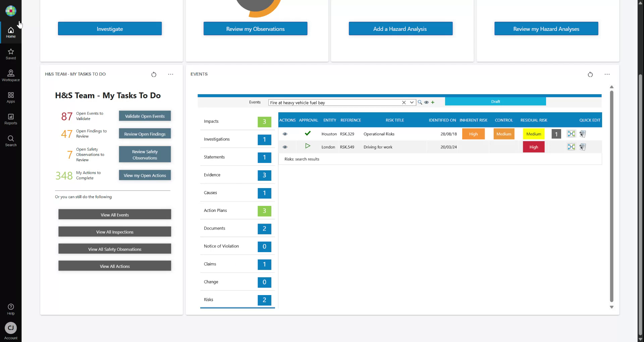Toggle row visibility eye for RSK.329
The width and height of the screenshot is (644, 342).
285,134
